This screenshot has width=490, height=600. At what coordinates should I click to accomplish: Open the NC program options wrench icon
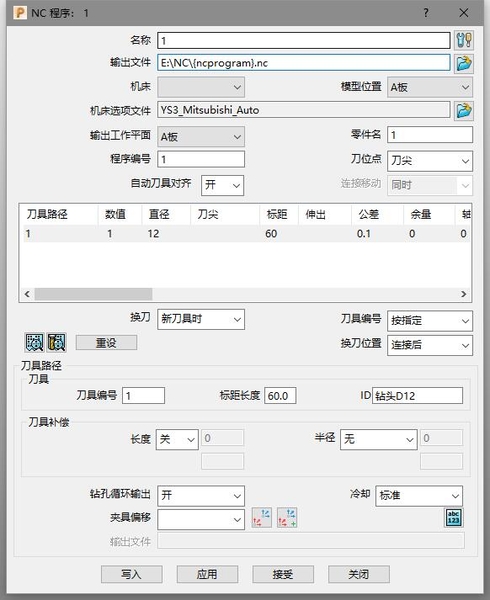tap(464, 40)
